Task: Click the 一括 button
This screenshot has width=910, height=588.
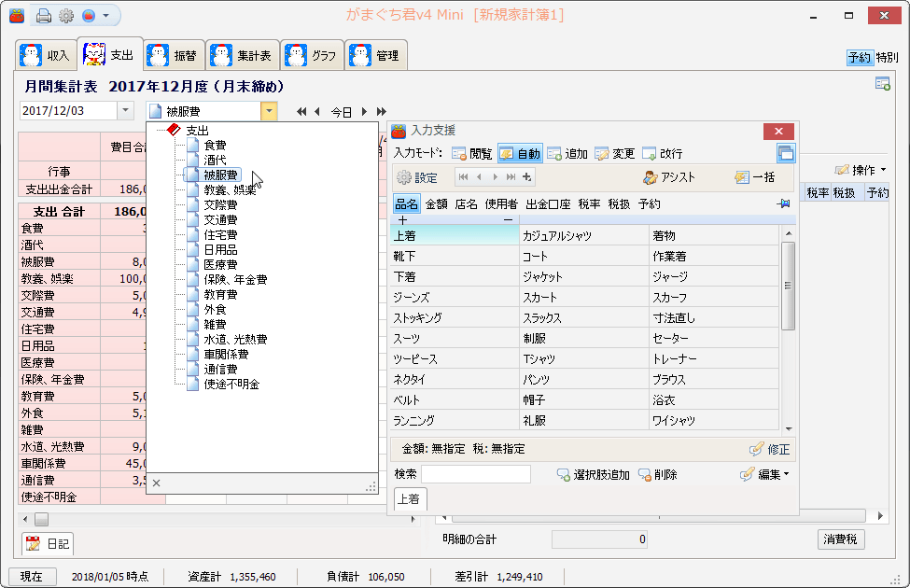Action: point(754,177)
